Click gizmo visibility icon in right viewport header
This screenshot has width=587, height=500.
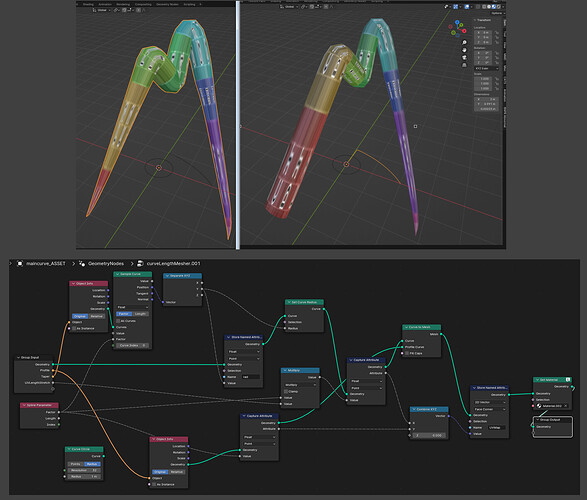(456, 7)
